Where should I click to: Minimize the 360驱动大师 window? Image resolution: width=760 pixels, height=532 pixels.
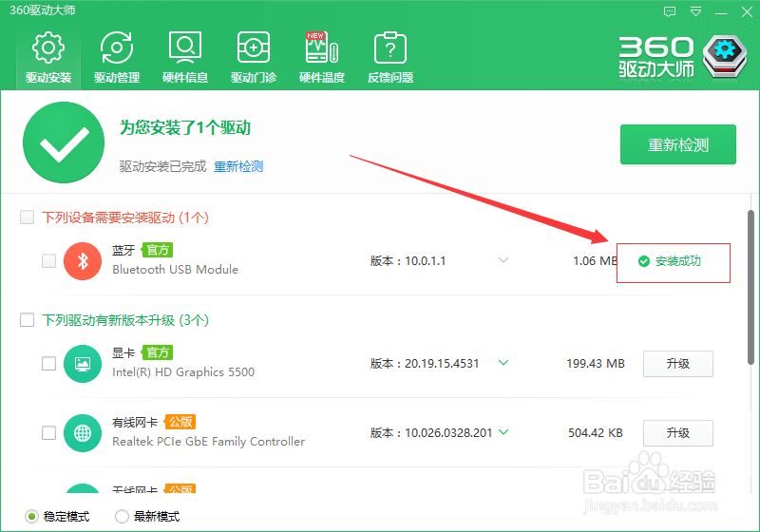click(x=721, y=12)
